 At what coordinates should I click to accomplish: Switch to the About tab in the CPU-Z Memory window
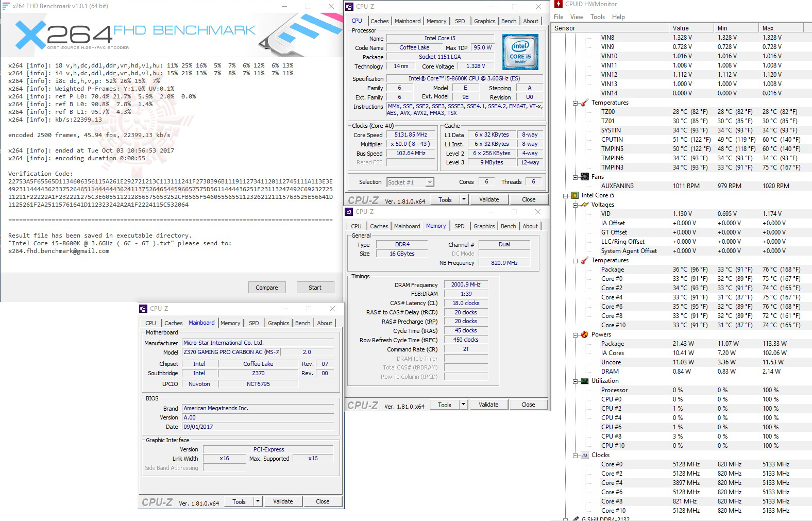530,226
